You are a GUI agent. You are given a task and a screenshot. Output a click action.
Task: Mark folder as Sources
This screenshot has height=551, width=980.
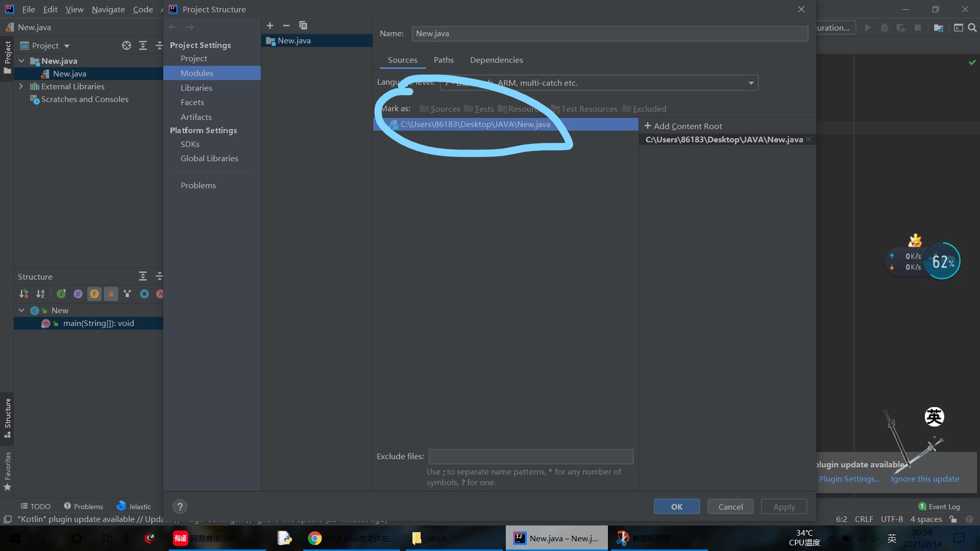[440, 109]
